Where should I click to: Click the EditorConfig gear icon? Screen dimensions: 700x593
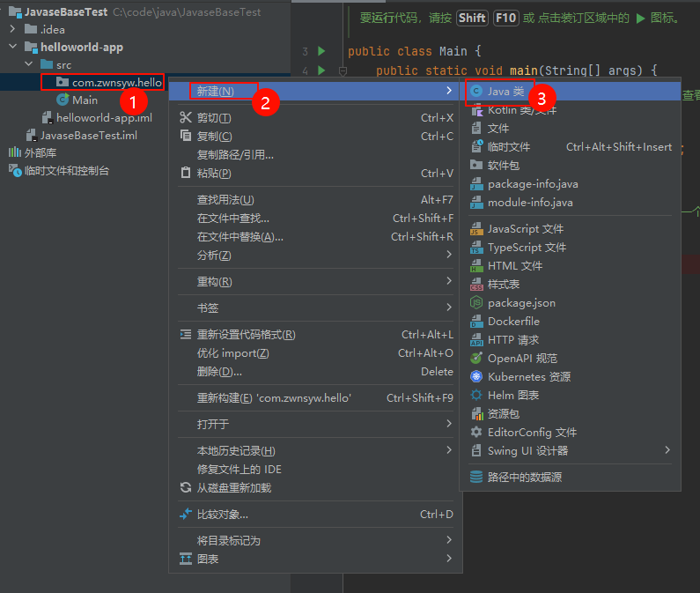click(476, 432)
